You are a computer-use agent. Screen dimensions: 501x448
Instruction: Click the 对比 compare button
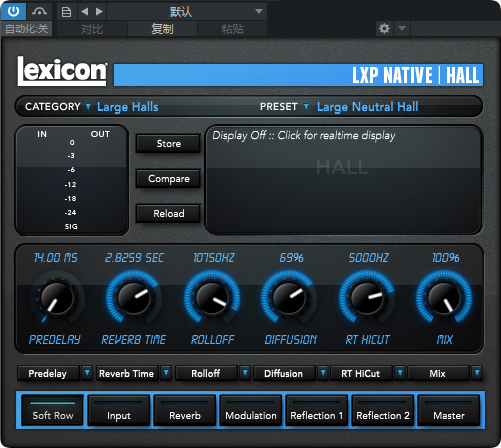92,29
